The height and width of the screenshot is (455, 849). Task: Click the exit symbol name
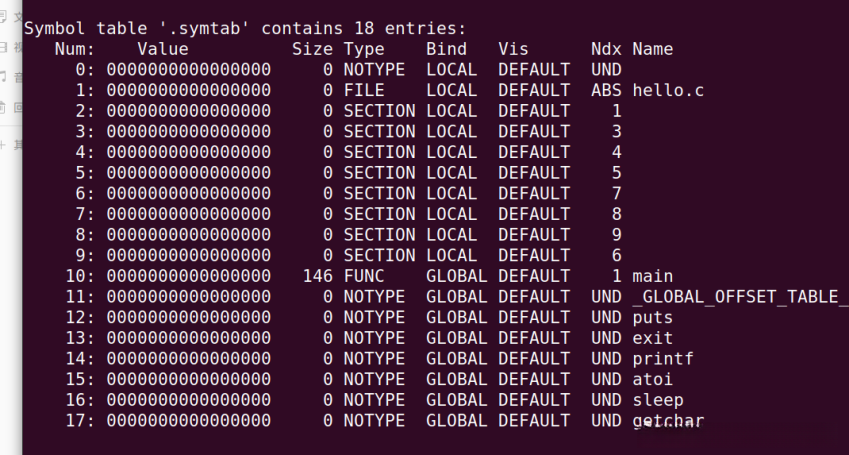pyautogui.click(x=652, y=338)
